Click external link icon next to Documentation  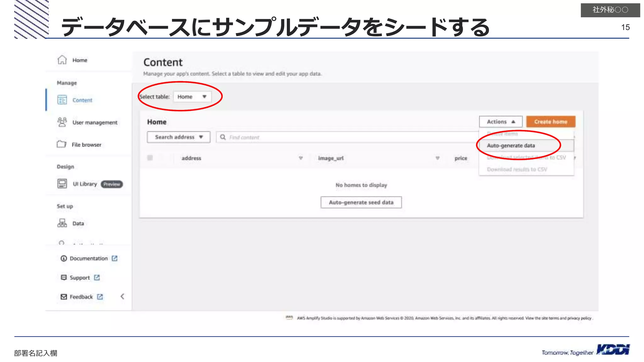[x=114, y=258]
